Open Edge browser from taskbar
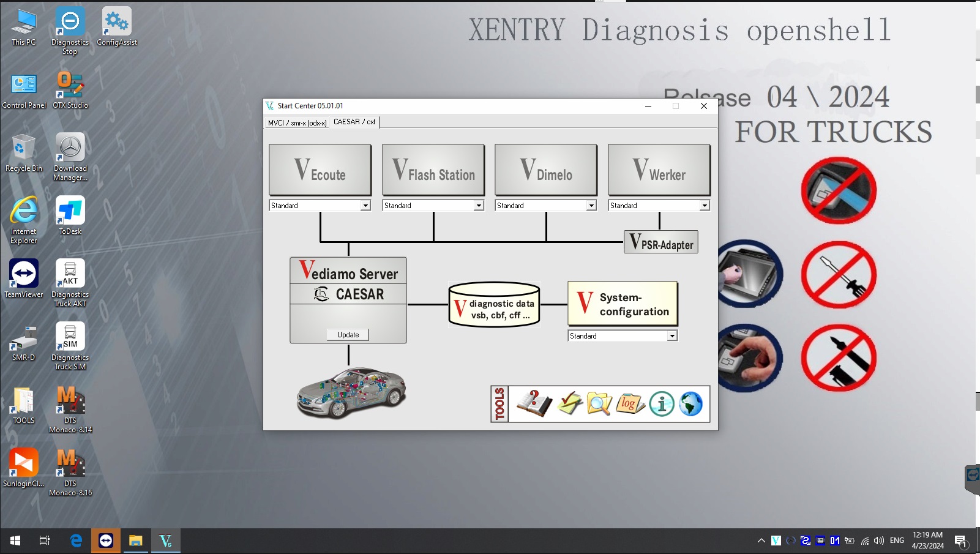This screenshot has height=554, width=980. pyautogui.click(x=76, y=541)
